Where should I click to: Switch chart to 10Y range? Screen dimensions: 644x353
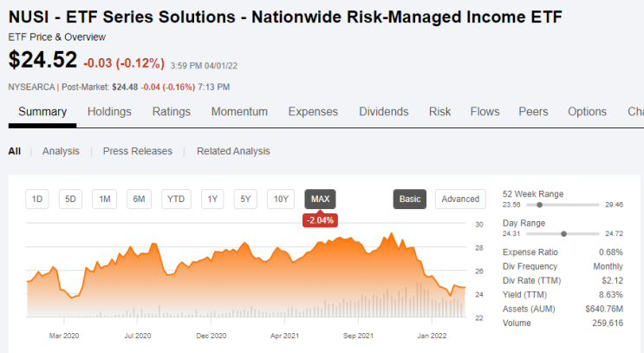(x=281, y=199)
